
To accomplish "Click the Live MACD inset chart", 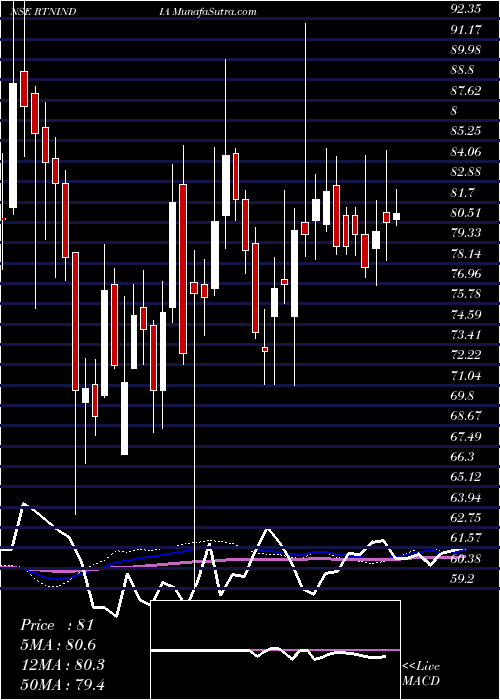I will pyautogui.click(x=276, y=650).
